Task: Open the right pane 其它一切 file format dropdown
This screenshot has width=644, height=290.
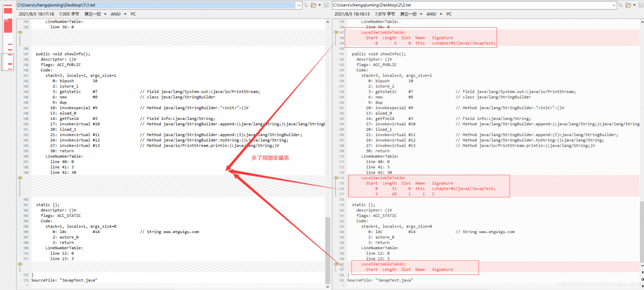Action: [411, 14]
